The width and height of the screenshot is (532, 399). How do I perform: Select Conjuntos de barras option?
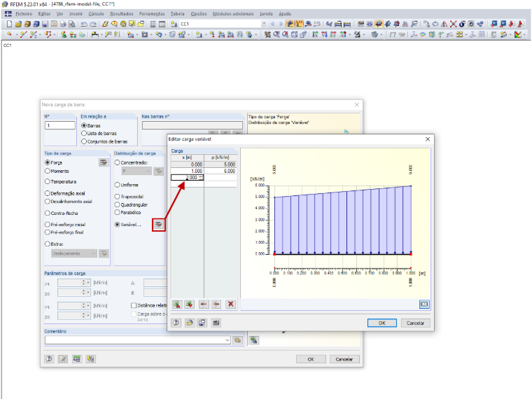pyautogui.click(x=84, y=141)
